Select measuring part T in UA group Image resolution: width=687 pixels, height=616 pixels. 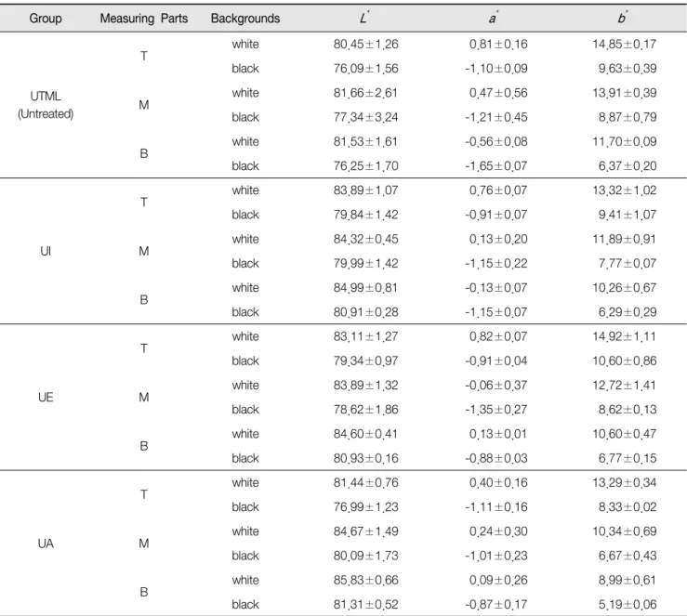144,494
